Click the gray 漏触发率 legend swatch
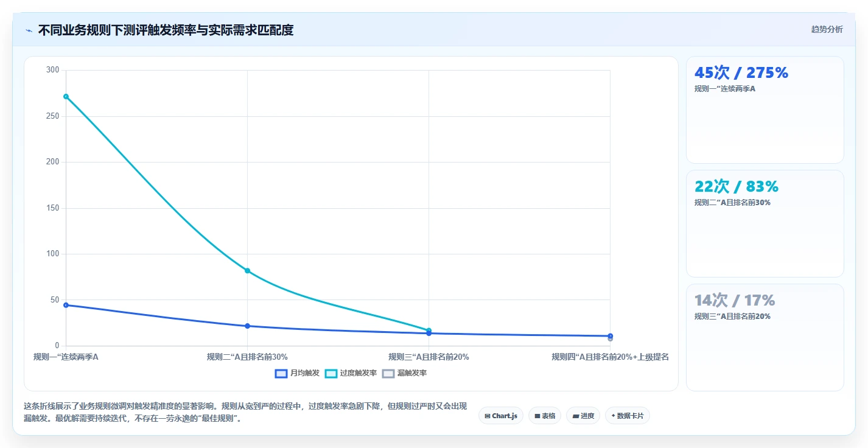The image size is (868, 448). pos(388,374)
